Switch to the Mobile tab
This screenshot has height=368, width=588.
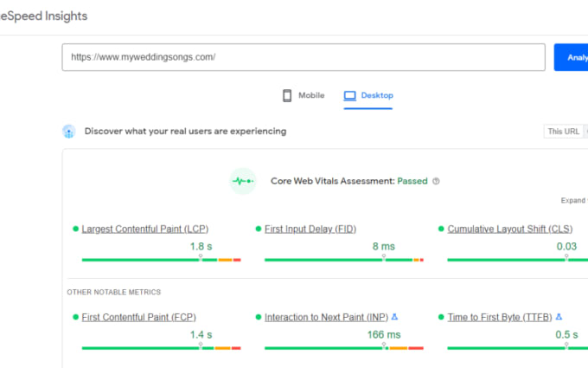tap(304, 95)
